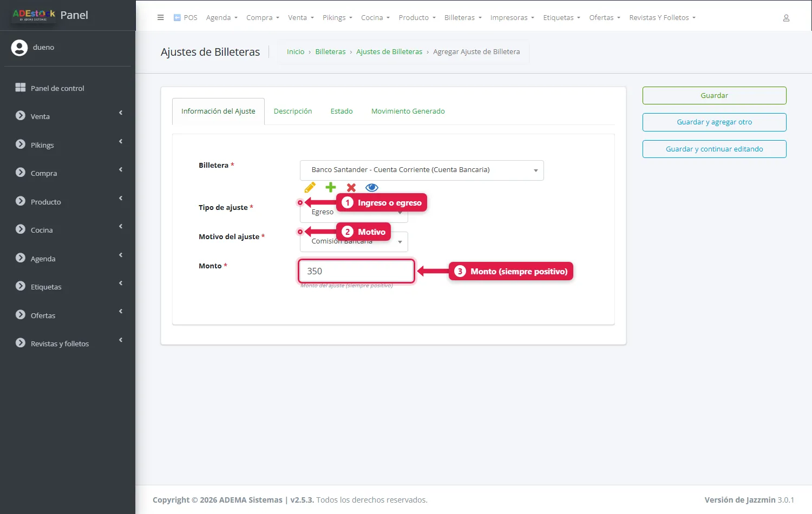The image size is (812, 514).
Task: Open the Ofertas top menu
Action: click(605, 18)
